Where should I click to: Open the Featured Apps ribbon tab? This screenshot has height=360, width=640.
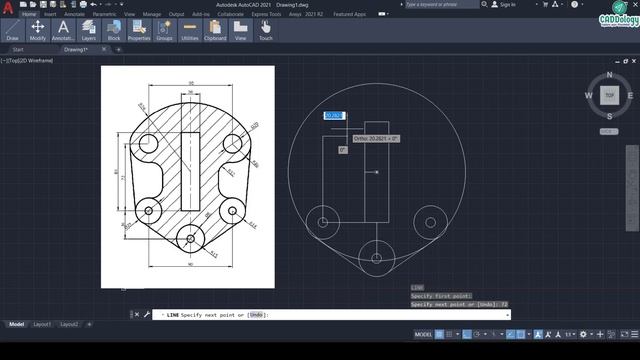pyautogui.click(x=349, y=14)
